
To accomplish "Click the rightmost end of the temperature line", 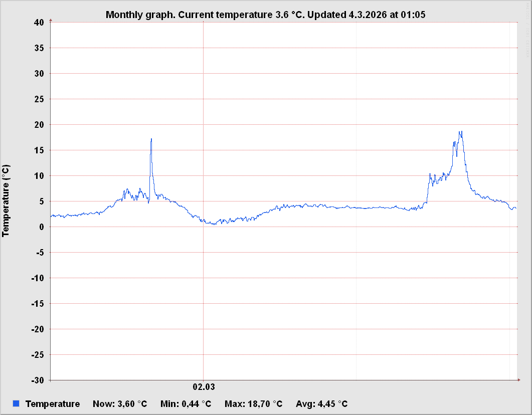I will coord(515,208).
